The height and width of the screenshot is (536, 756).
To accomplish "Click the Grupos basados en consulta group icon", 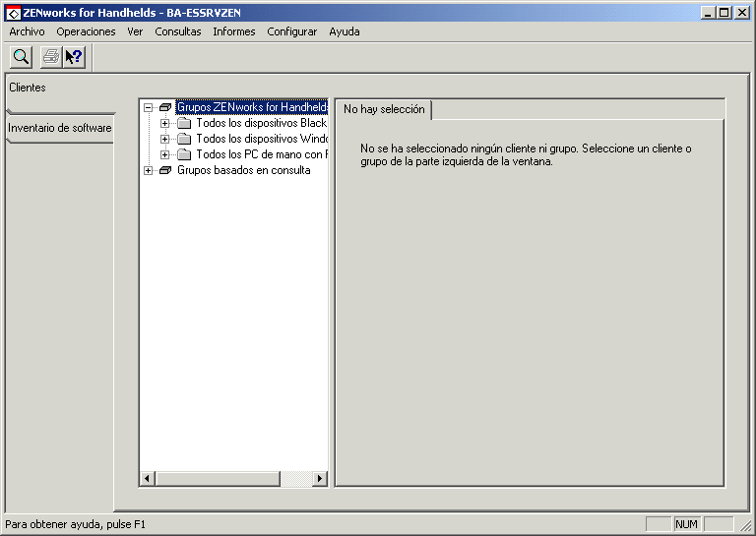I will tap(165, 170).
